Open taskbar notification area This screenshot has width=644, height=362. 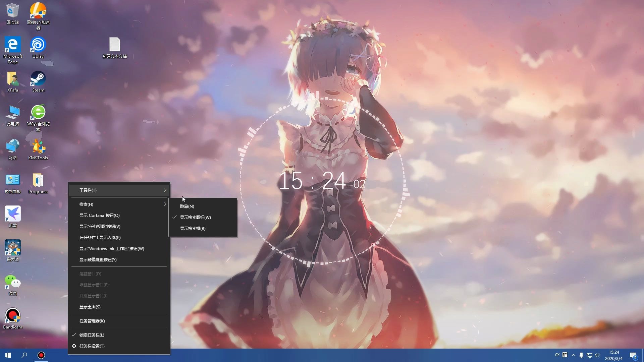tap(573, 355)
